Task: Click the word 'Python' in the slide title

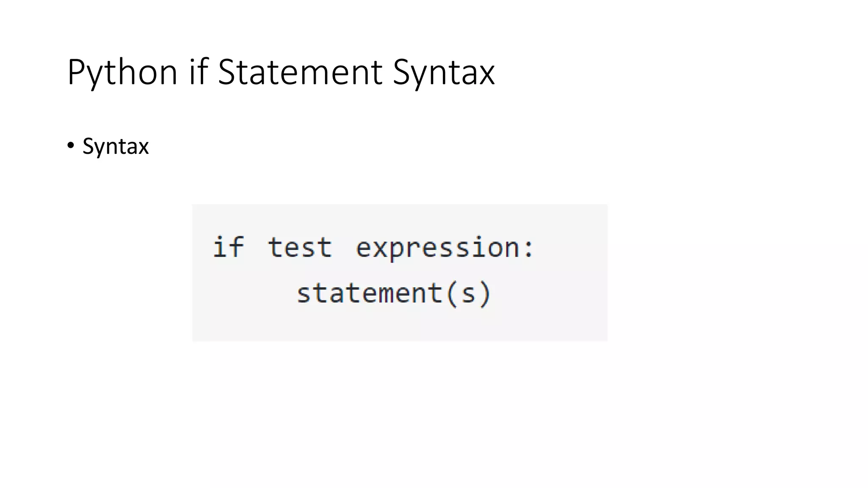Action: click(122, 72)
